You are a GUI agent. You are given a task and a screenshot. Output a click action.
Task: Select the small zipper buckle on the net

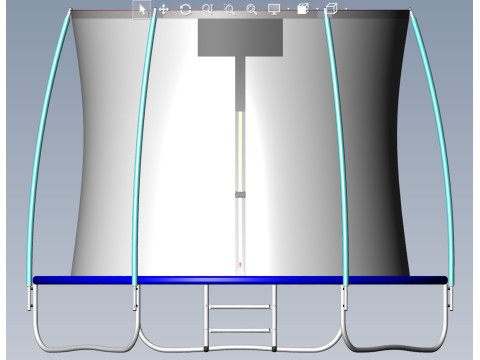point(240,195)
